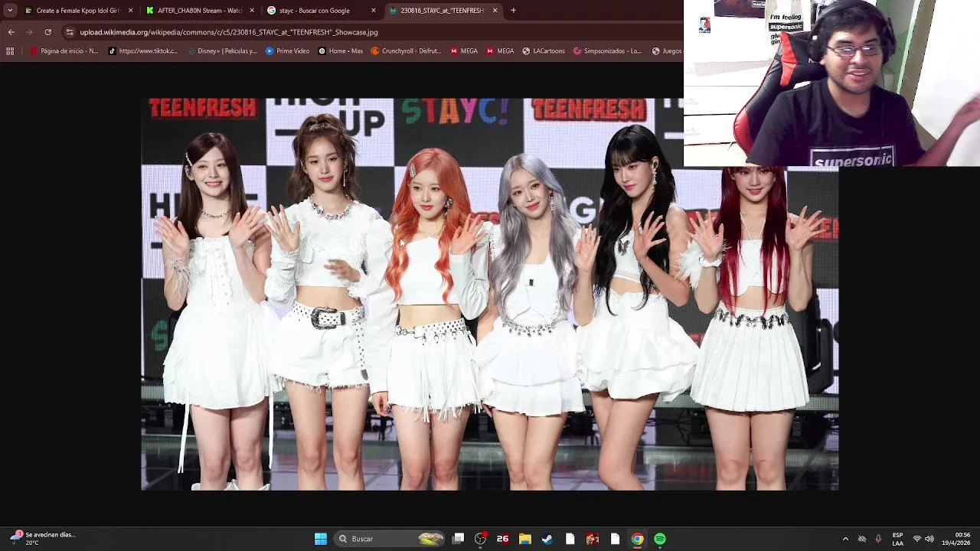Open the second blank document taskbar icon
Screen dimensions: 980x551
point(615,539)
